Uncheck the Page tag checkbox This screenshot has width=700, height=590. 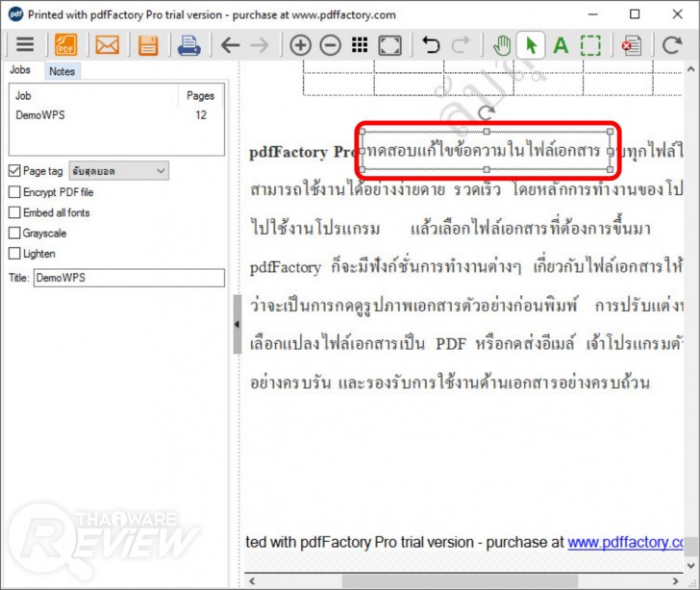(x=14, y=171)
